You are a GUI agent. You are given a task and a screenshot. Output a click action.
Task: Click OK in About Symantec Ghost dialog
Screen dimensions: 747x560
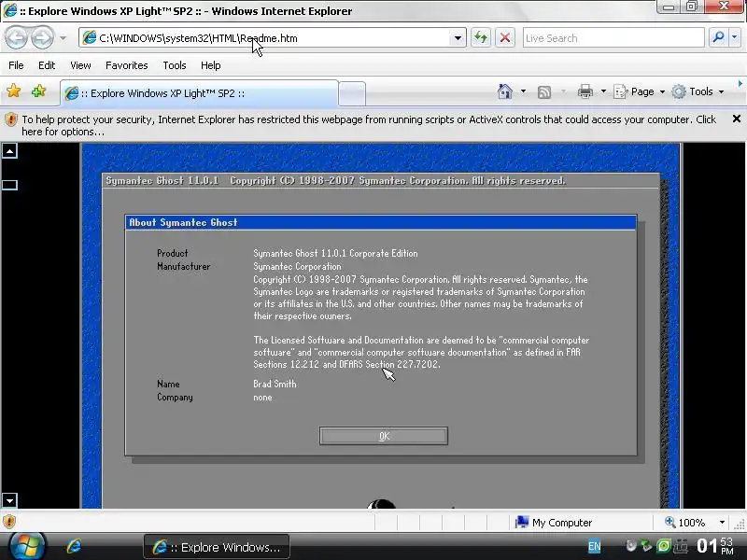tap(384, 436)
